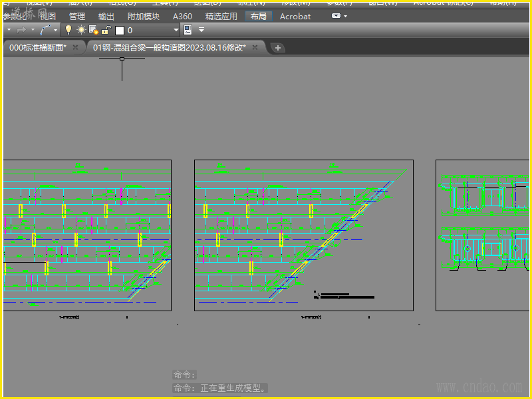Image resolution: width=532 pixels, height=399 pixels.
Task: Expand the Redo history dropdown arrow
Action: [x=33, y=30]
